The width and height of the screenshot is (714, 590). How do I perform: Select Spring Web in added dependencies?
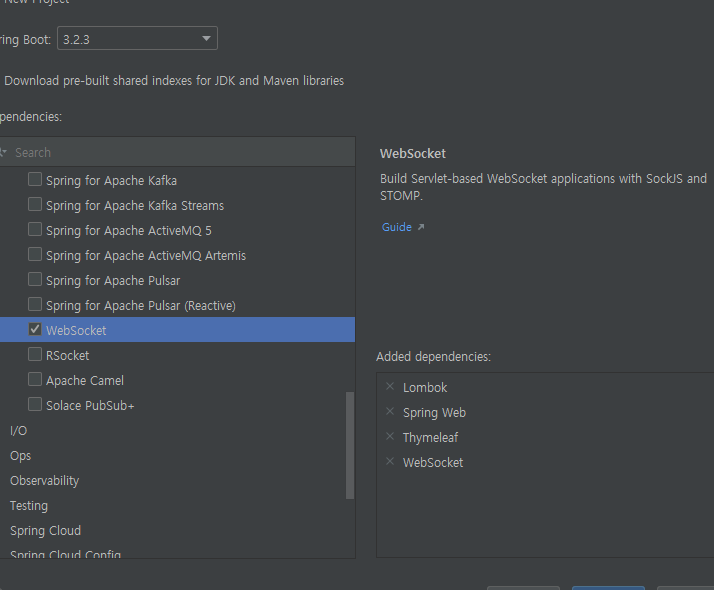point(434,413)
